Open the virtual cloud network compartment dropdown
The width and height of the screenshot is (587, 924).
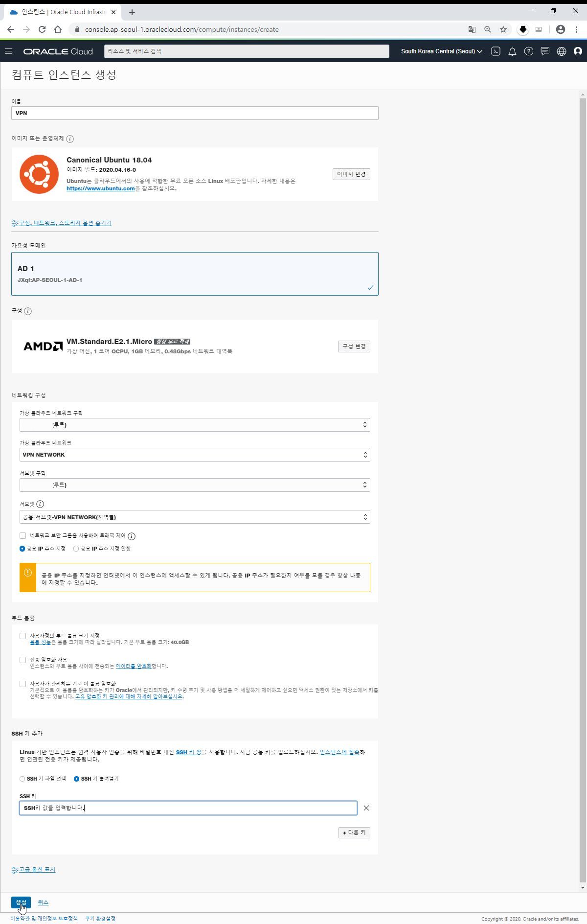click(195, 425)
